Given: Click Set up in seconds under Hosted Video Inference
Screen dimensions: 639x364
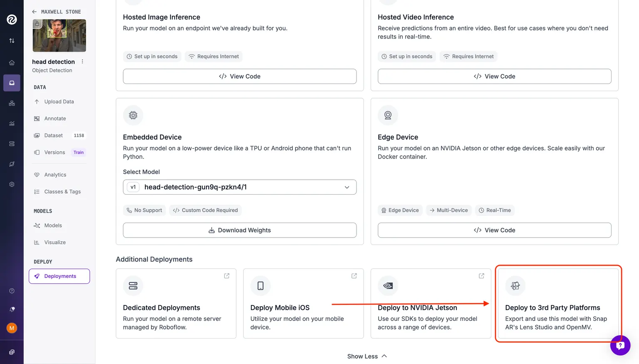Looking at the screenshot, I should click(x=407, y=57).
